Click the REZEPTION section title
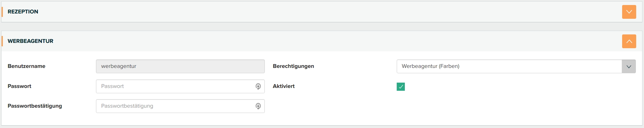The width and height of the screenshot is (644, 128). point(23,12)
